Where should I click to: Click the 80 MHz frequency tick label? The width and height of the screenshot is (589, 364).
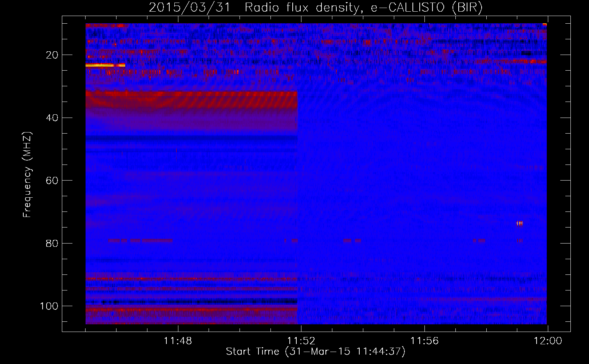pos(52,243)
